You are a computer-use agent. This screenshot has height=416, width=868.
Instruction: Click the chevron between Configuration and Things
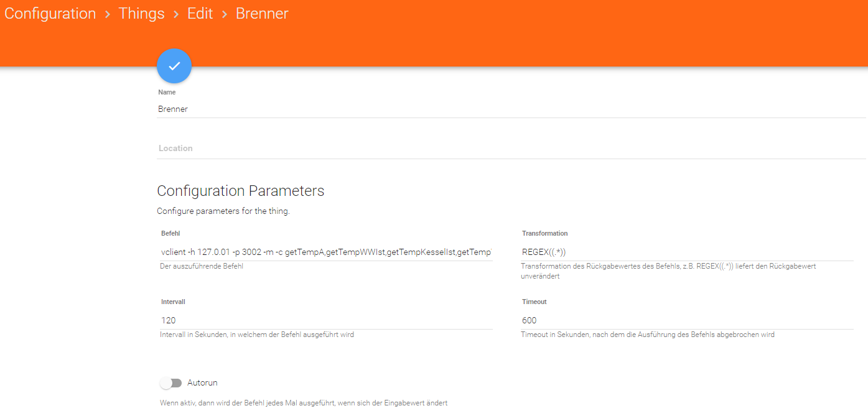(x=107, y=14)
